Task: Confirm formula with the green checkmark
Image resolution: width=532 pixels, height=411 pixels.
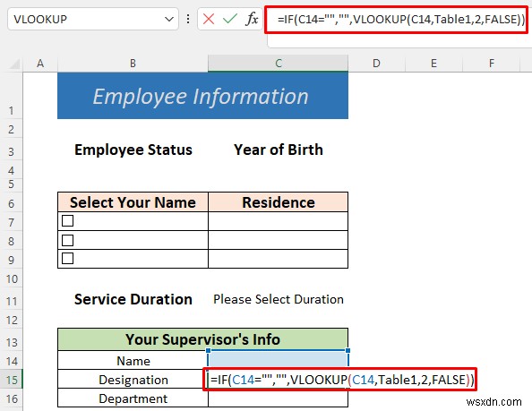Action: [230, 19]
